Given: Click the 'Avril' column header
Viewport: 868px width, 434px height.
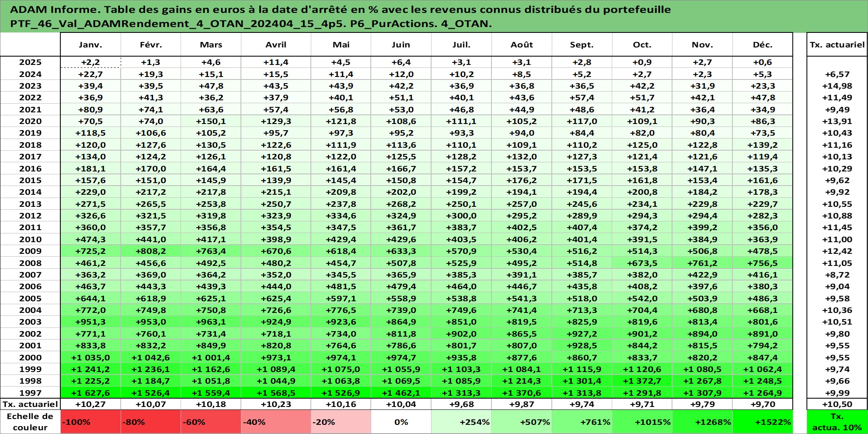Looking at the screenshot, I should point(276,45).
